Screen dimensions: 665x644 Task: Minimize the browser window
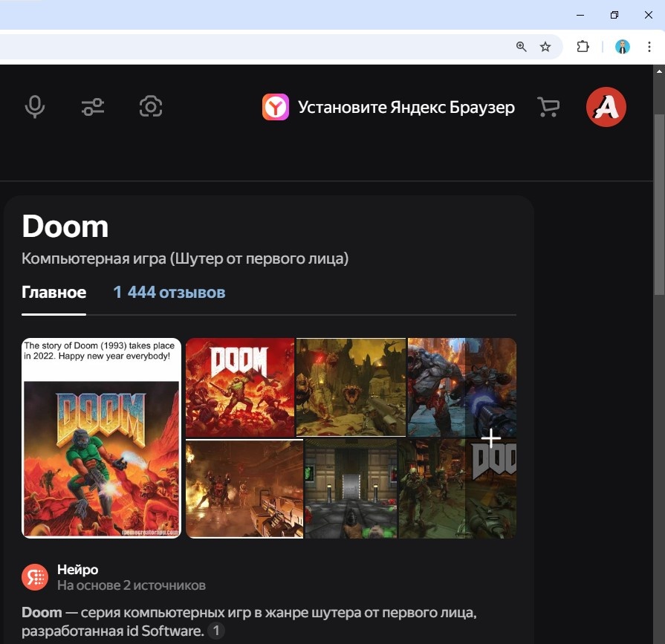[x=580, y=15]
